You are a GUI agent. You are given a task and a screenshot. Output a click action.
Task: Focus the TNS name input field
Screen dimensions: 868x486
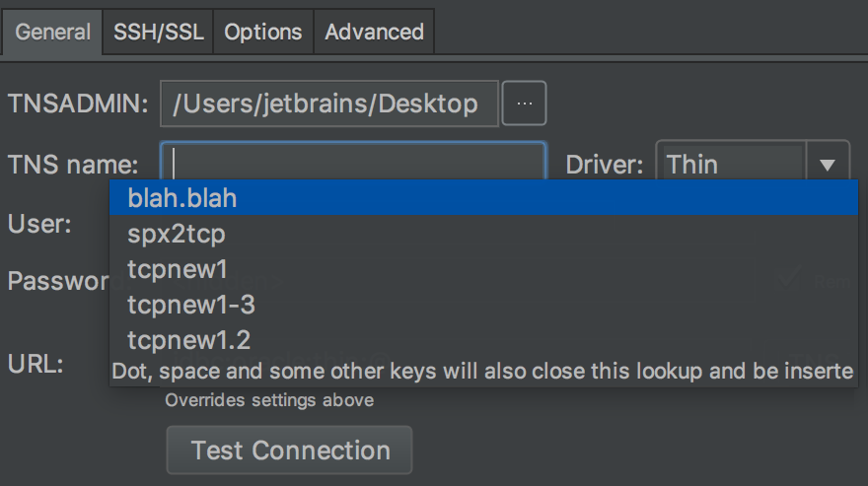click(354, 161)
